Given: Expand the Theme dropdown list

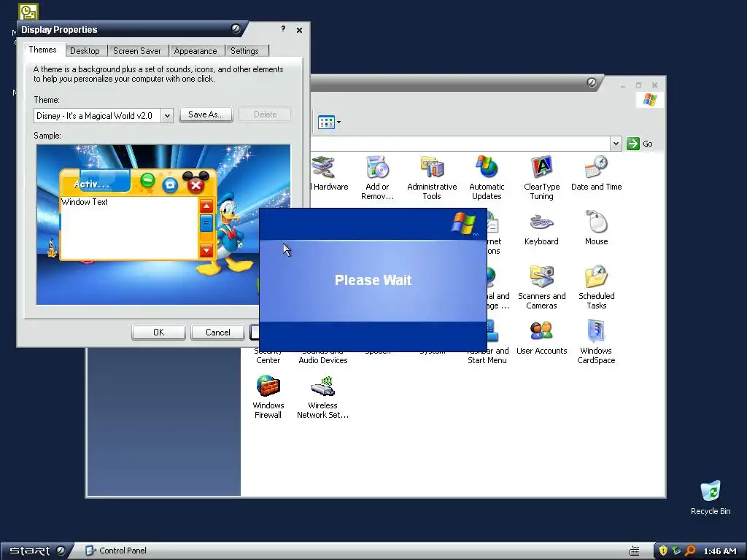Looking at the screenshot, I should pyautogui.click(x=167, y=116).
